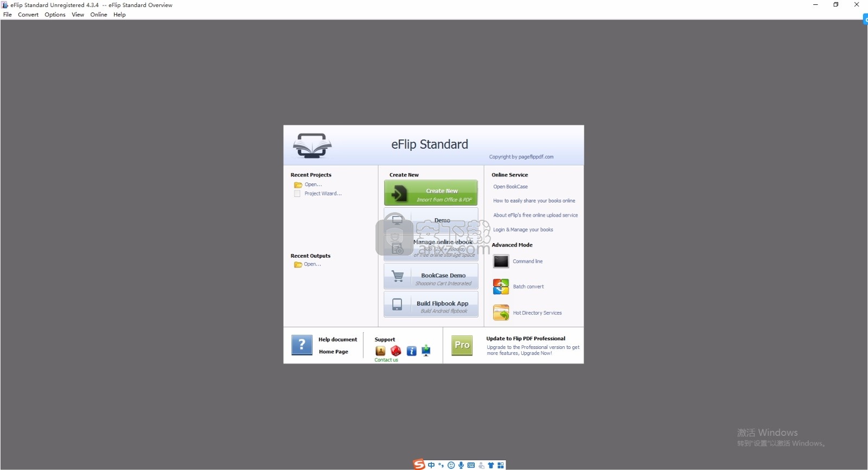The width and height of the screenshot is (868, 470).
Task: Open the Home Page link
Action: click(334, 352)
